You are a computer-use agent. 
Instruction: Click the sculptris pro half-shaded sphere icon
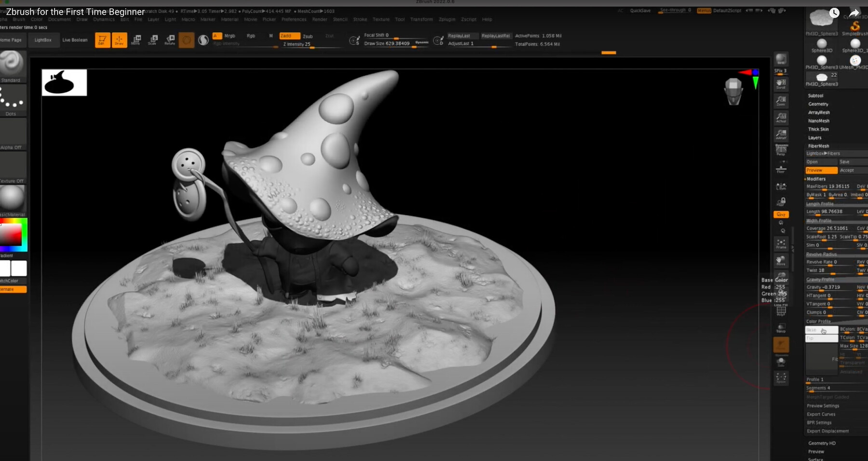203,40
